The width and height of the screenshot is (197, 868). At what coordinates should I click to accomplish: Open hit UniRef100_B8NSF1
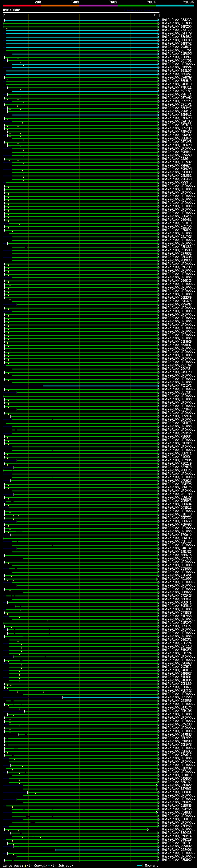click(x=177, y=454)
